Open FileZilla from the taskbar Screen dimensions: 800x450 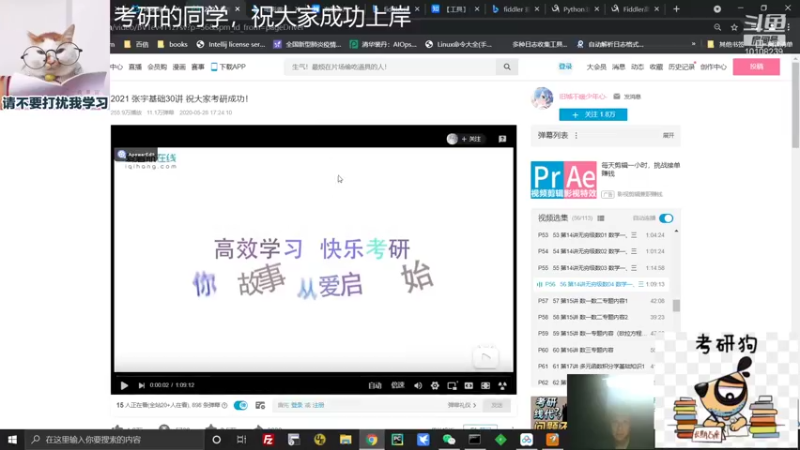click(268, 439)
